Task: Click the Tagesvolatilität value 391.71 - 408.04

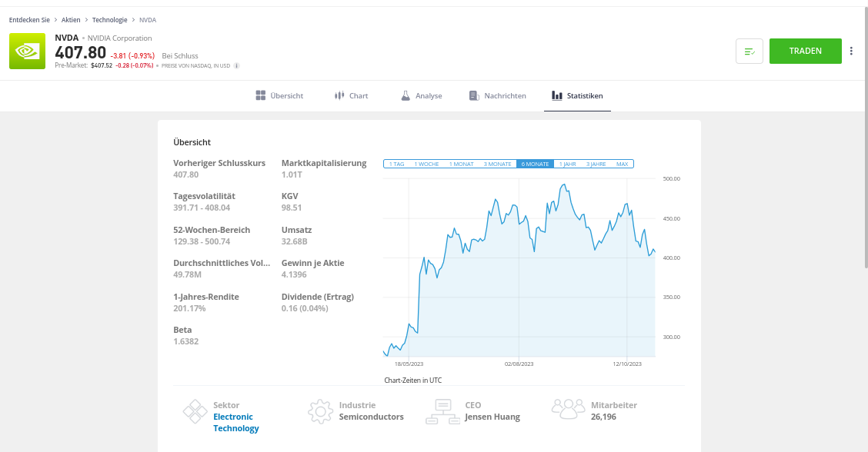Action: [202, 208]
